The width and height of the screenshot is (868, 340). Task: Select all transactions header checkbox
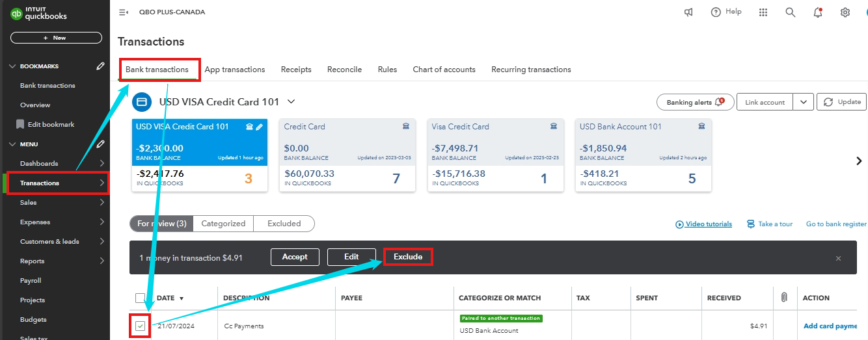(x=141, y=298)
